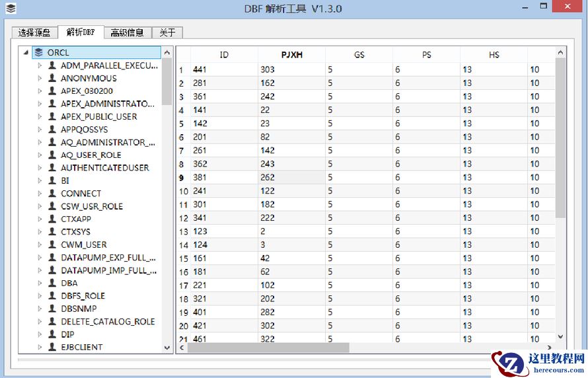Switch to the 解析DBF tab
Image resolution: width=588 pixels, height=378 pixels.
[x=81, y=32]
